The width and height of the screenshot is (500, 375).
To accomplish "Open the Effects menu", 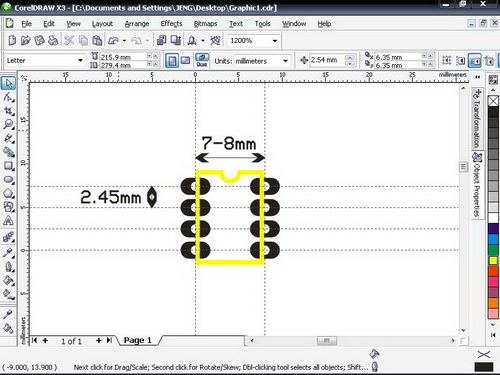I will click(171, 24).
